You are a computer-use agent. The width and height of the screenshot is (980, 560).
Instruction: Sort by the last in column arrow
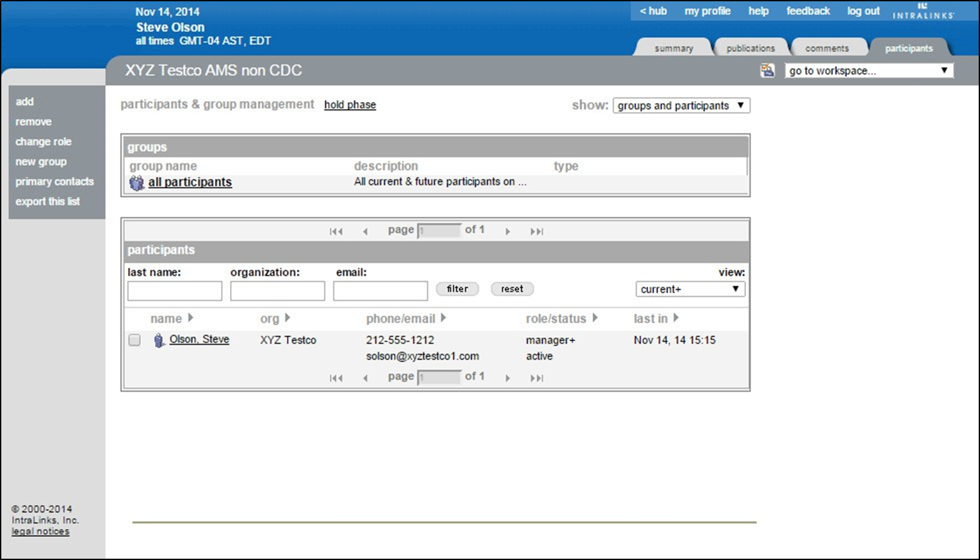tap(676, 318)
